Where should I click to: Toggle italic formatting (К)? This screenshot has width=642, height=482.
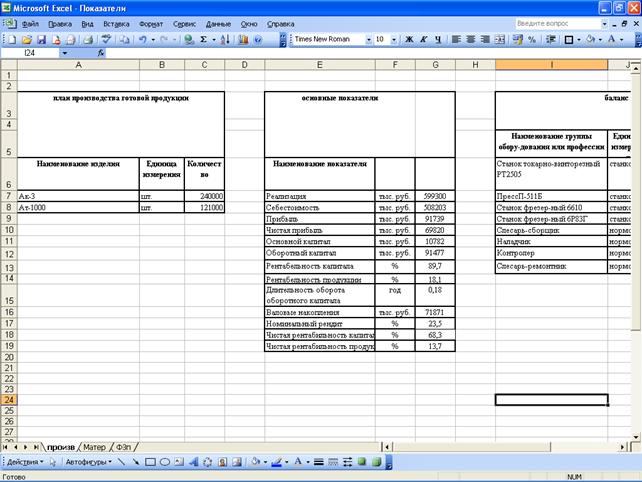424,39
